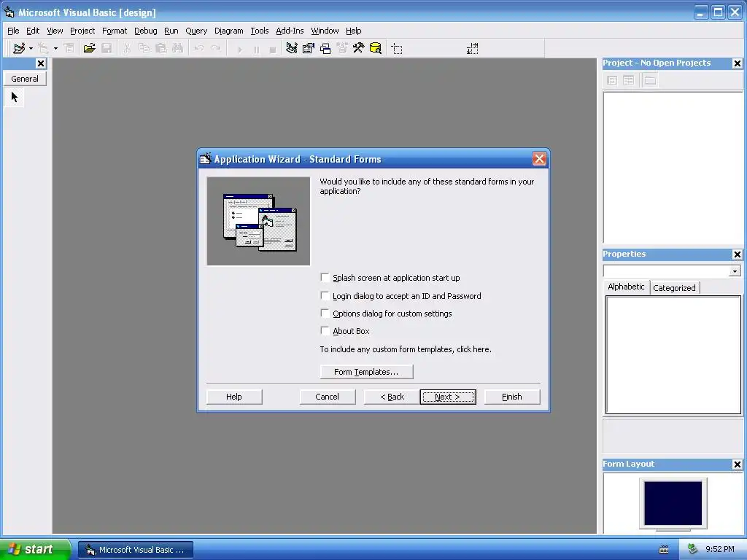Click the Add Form toolbar icon
The height and width of the screenshot is (560, 747).
click(x=43, y=48)
